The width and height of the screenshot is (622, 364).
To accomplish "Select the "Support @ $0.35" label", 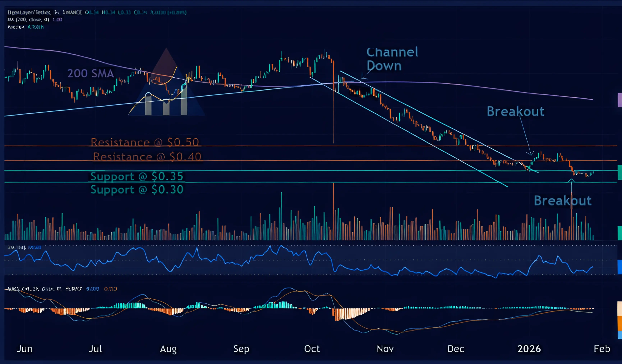I will click(x=137, y=176).
